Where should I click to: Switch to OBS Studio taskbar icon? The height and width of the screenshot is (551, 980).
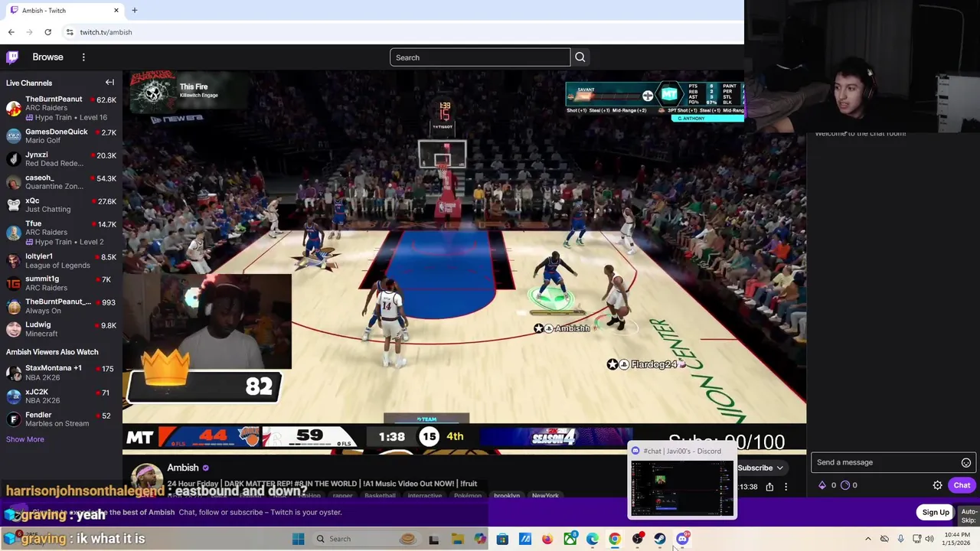pos(637,539)
